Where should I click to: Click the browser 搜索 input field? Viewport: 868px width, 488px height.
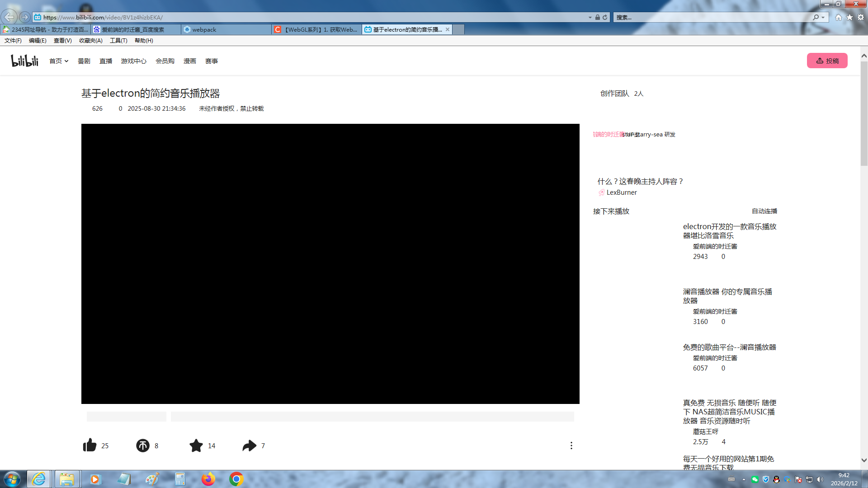(x=712, y=17)
